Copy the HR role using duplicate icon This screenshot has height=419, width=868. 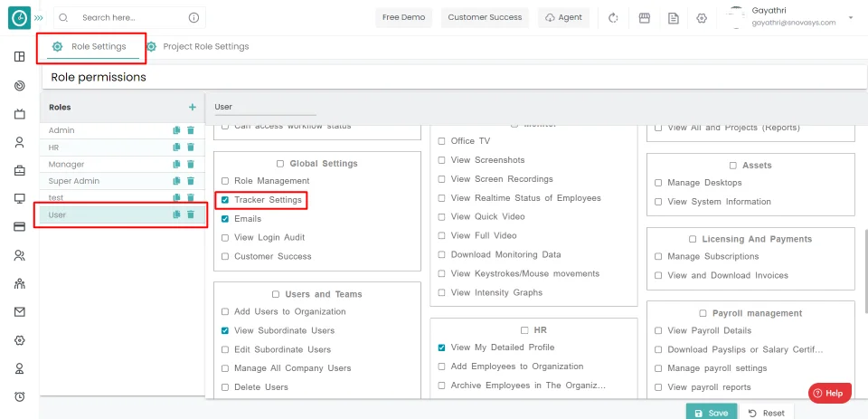[176, 148]
